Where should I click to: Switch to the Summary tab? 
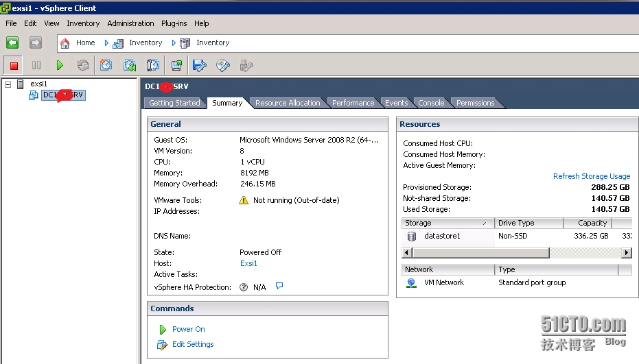click(x=227, y=103)
